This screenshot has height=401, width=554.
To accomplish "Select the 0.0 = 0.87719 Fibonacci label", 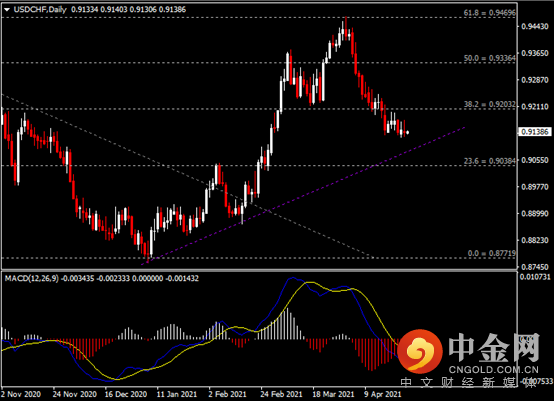I will pos(491,253).
